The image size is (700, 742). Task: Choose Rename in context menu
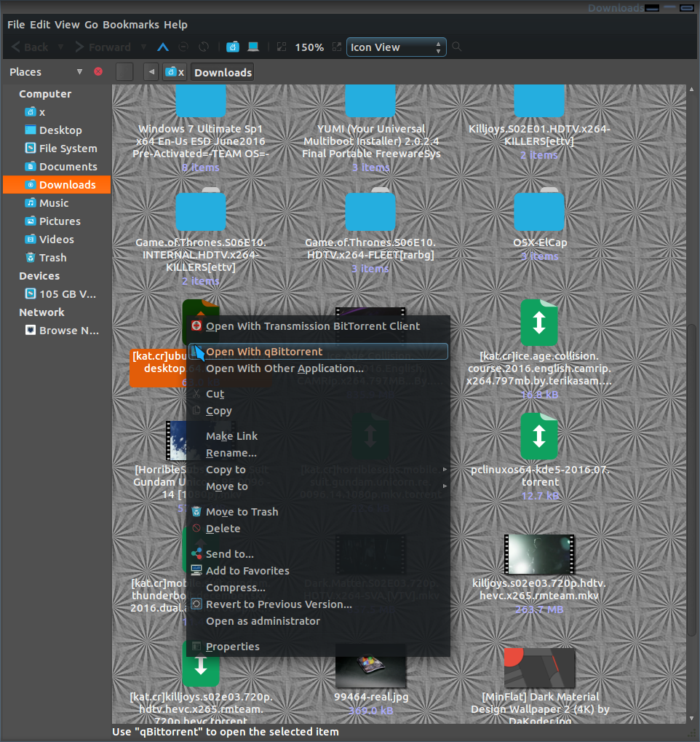(318, 453)
